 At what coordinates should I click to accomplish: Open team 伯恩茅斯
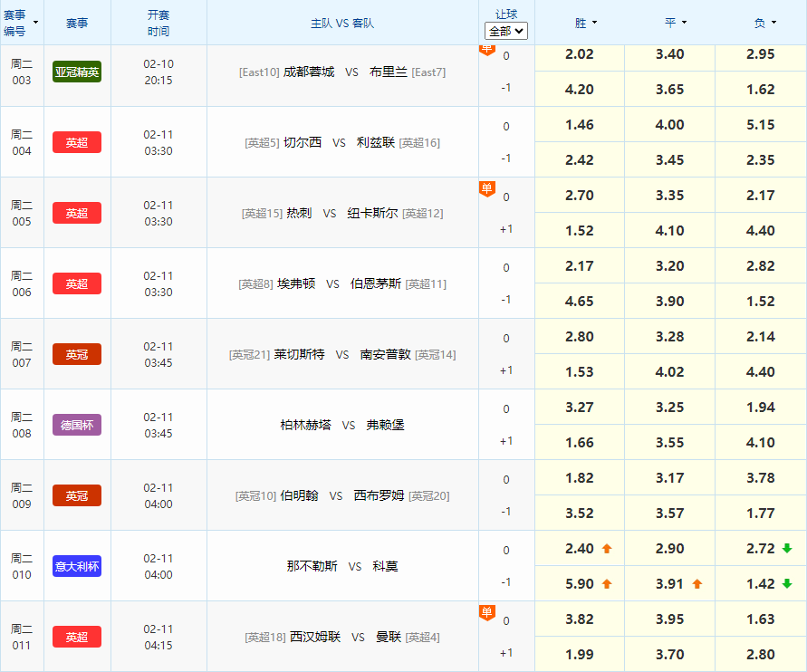tap(376, 283)
